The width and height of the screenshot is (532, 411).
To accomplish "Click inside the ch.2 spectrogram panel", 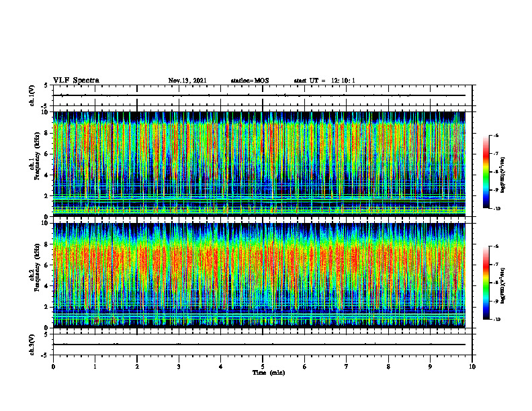I will (x=259, y=275).
